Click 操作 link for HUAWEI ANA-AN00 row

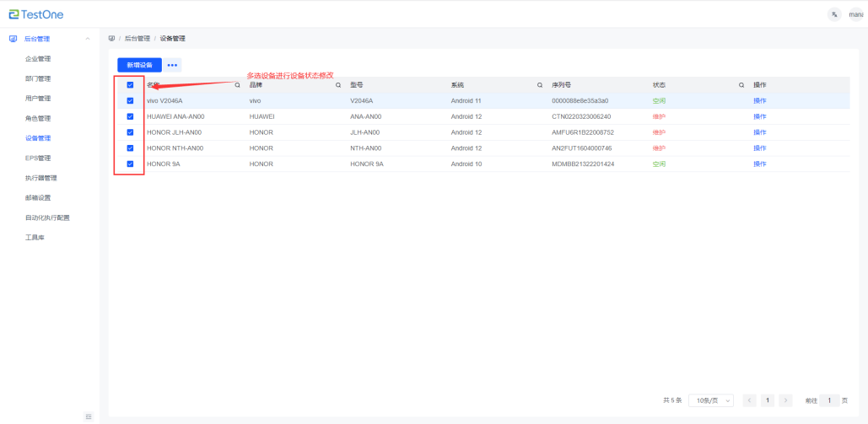[x=759, y=116]
